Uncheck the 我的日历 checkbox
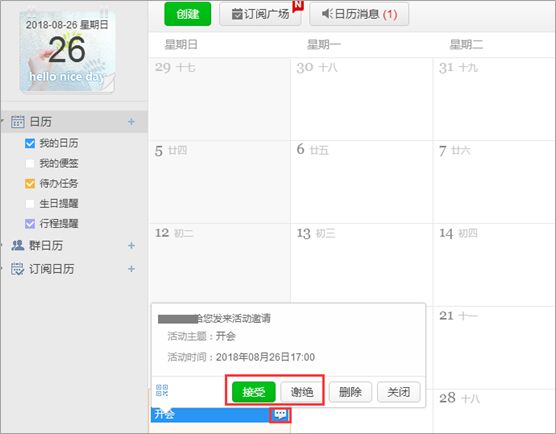The width and height of the screenshot is (556, 434). coord(30,143)
